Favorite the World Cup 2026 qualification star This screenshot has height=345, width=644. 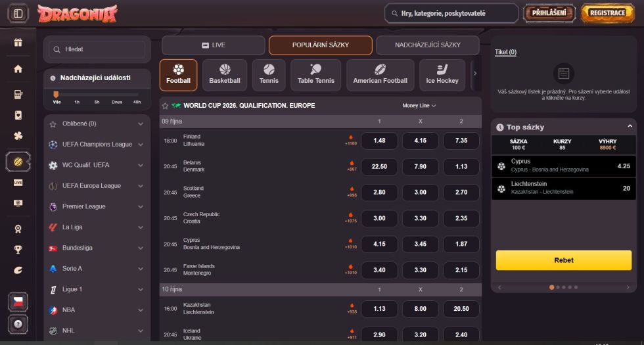click(165, 105)
